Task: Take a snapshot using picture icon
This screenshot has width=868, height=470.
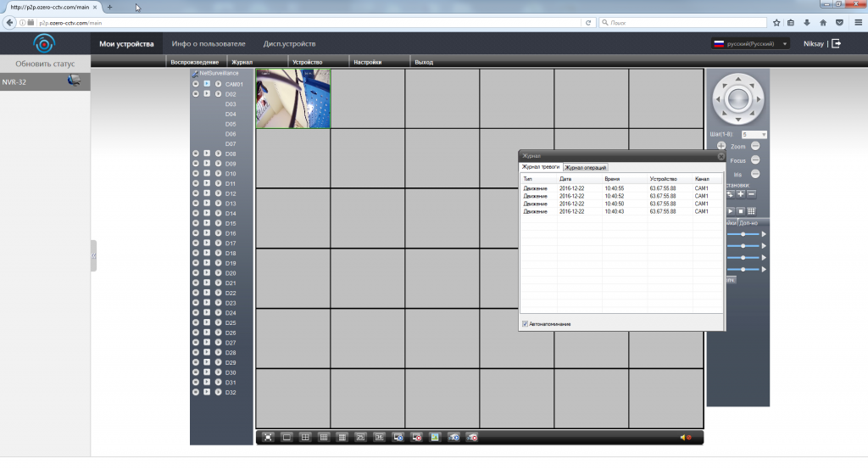Action: (435, 437)
